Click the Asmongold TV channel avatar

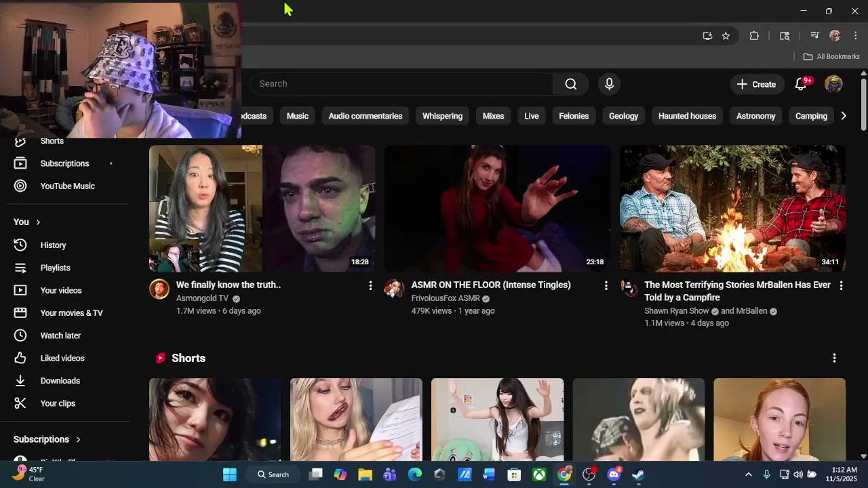[159, 289]
